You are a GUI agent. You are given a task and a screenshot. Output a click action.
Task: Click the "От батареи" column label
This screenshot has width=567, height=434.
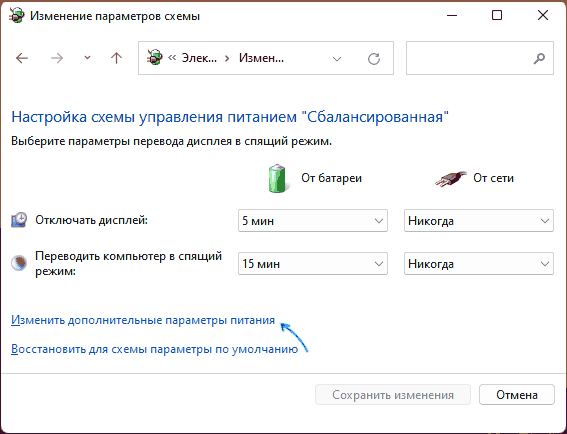[x=331, y=178]
